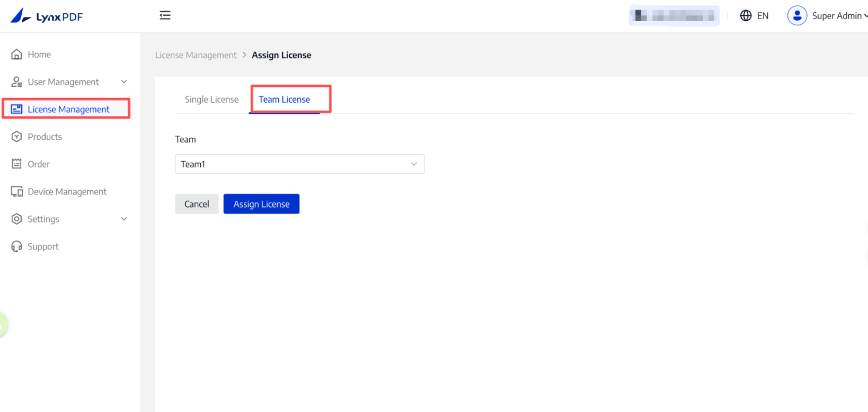Click the Products hexagon icon
Image resolution: width=868 pixels, height=412 pixels.
[17, 137]
